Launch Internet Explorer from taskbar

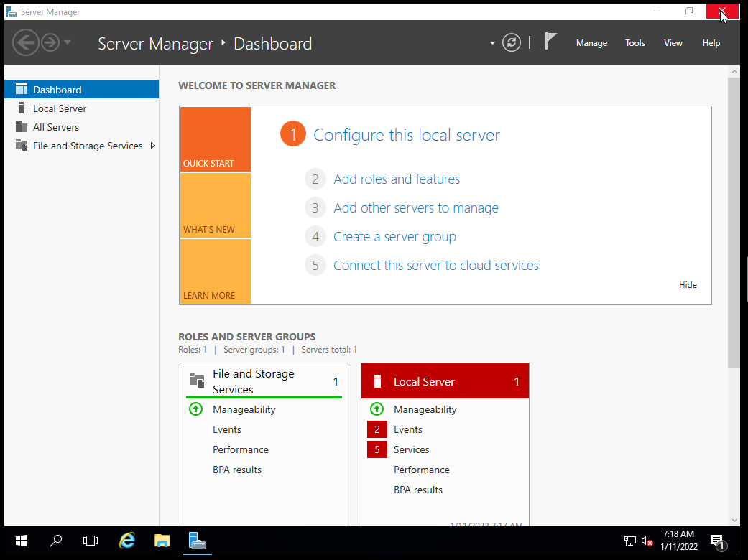[127, 541]
